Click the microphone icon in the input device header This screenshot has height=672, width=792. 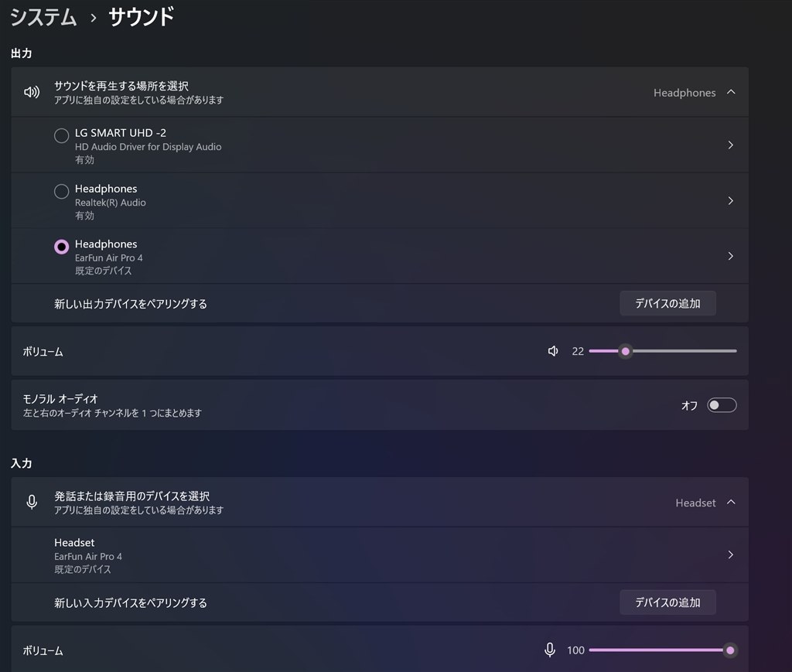tap(31, 502)
